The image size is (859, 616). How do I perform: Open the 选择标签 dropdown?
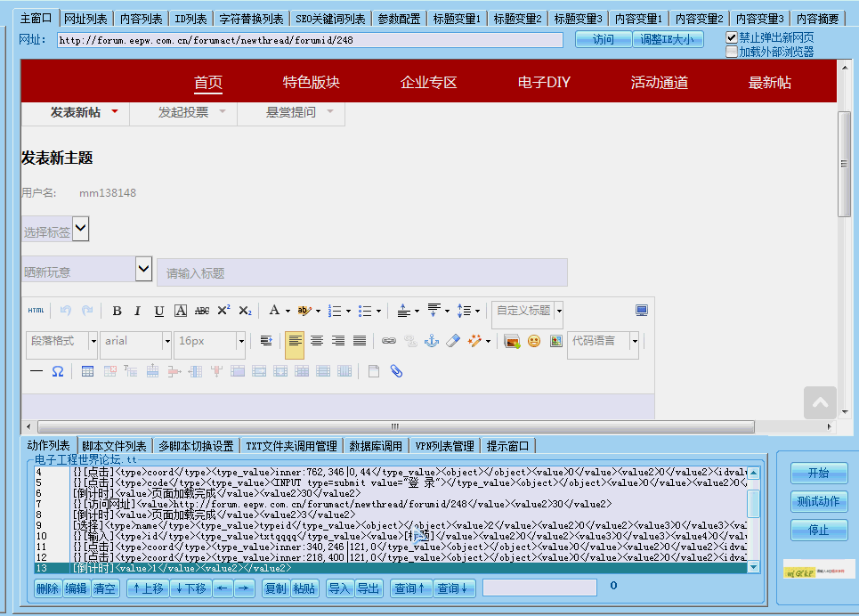pyautogui.click(x=80, y=228)
